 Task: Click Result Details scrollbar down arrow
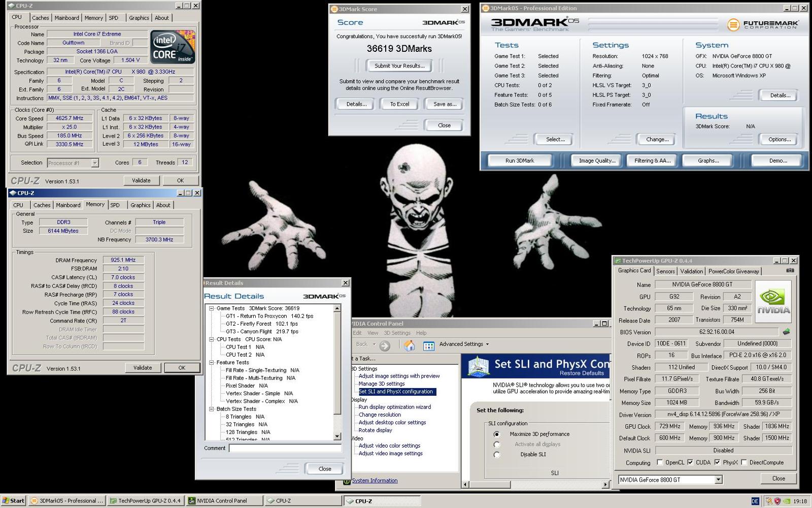point(337,436)
